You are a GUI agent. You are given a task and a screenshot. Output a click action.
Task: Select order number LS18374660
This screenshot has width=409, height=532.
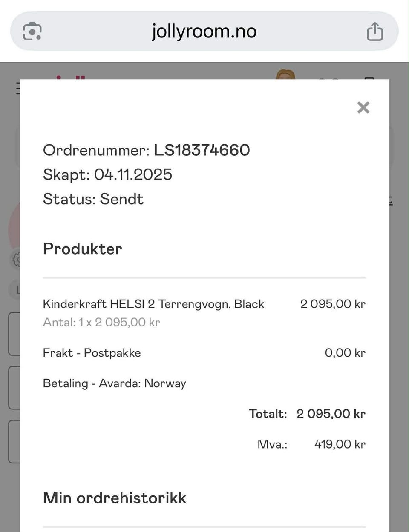202,150
